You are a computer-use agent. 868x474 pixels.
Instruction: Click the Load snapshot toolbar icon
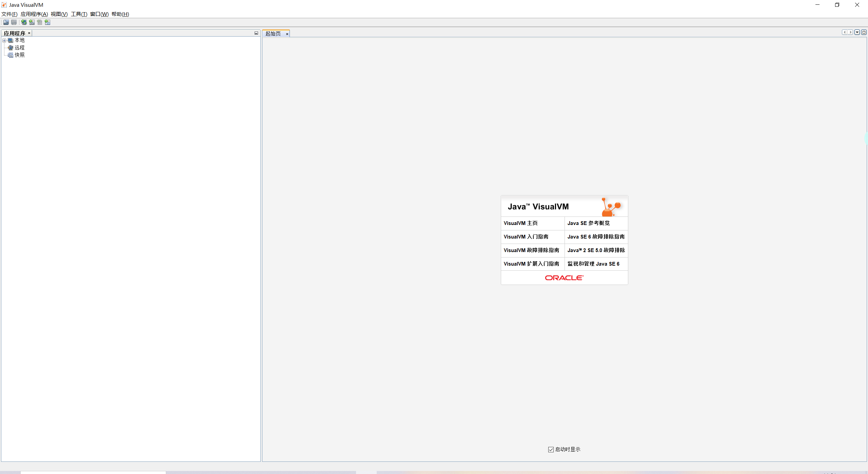point(6,22)
